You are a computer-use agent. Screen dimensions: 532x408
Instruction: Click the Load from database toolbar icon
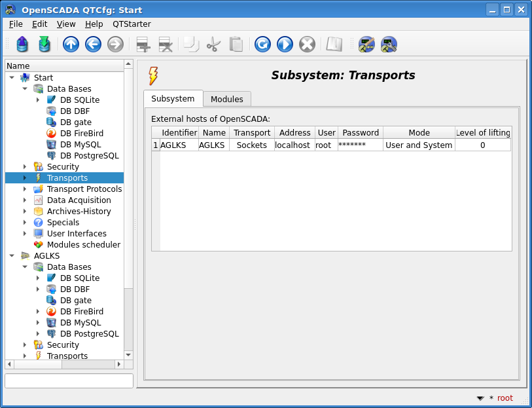click(22, 45)
